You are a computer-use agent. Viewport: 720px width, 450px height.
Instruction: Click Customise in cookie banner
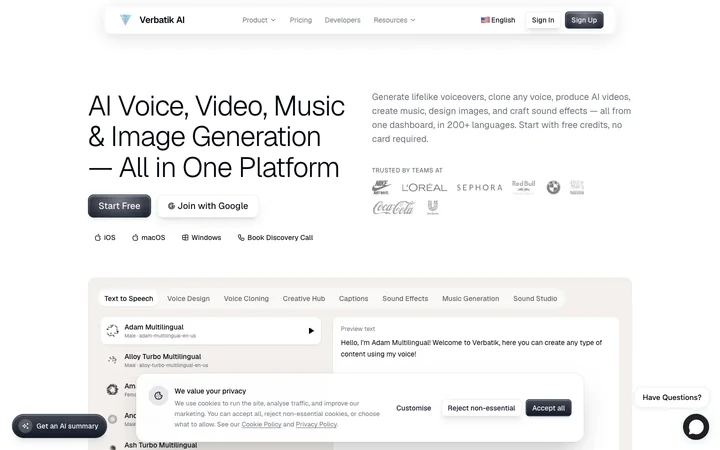point(413,408)
